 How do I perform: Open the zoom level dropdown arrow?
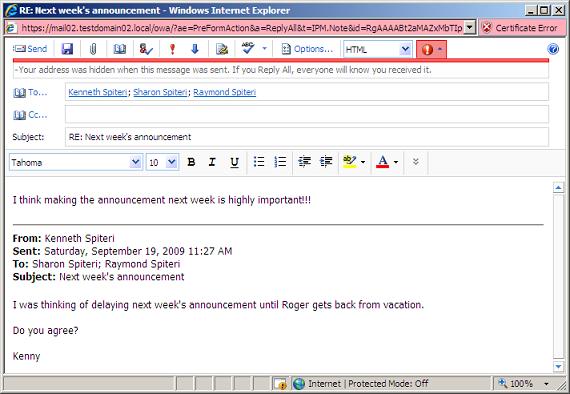tap(546, 384)
